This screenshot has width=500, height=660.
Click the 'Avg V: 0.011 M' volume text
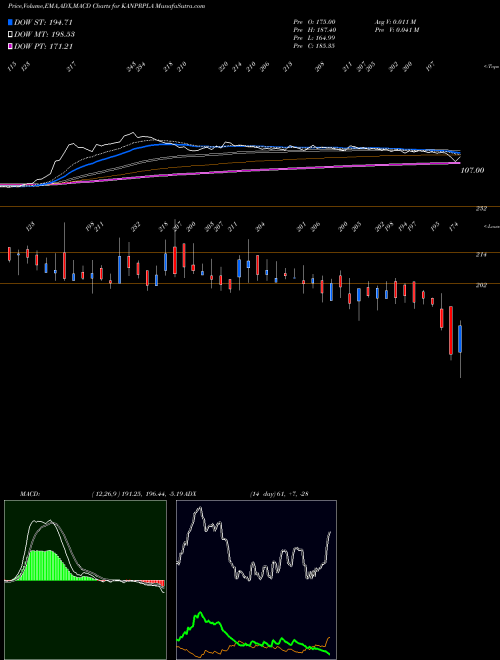[395, 21]
